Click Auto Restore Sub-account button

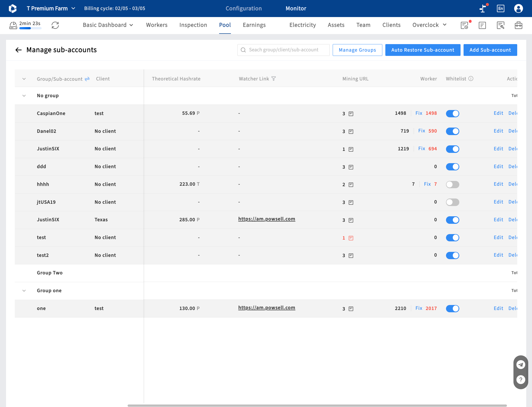coord(423,50)
